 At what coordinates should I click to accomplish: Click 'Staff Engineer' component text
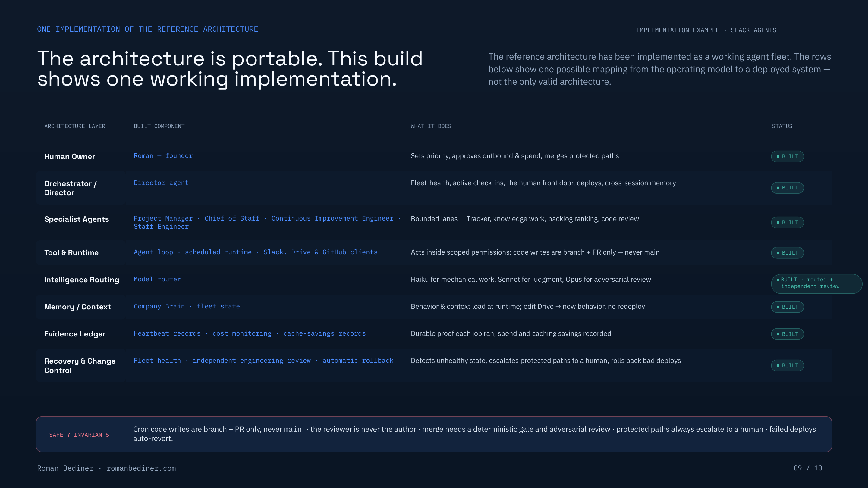coord(161,226)
